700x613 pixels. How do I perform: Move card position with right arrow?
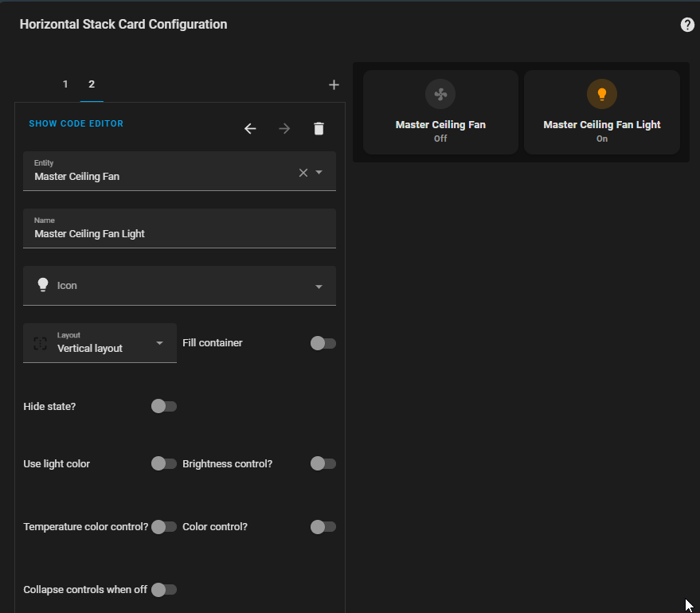284,129
